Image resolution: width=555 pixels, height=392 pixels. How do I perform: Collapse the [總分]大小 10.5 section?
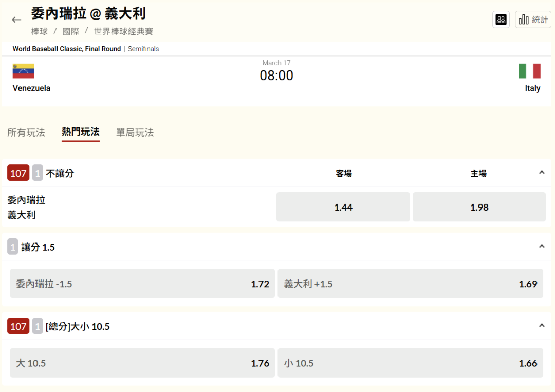pos(541,326)
